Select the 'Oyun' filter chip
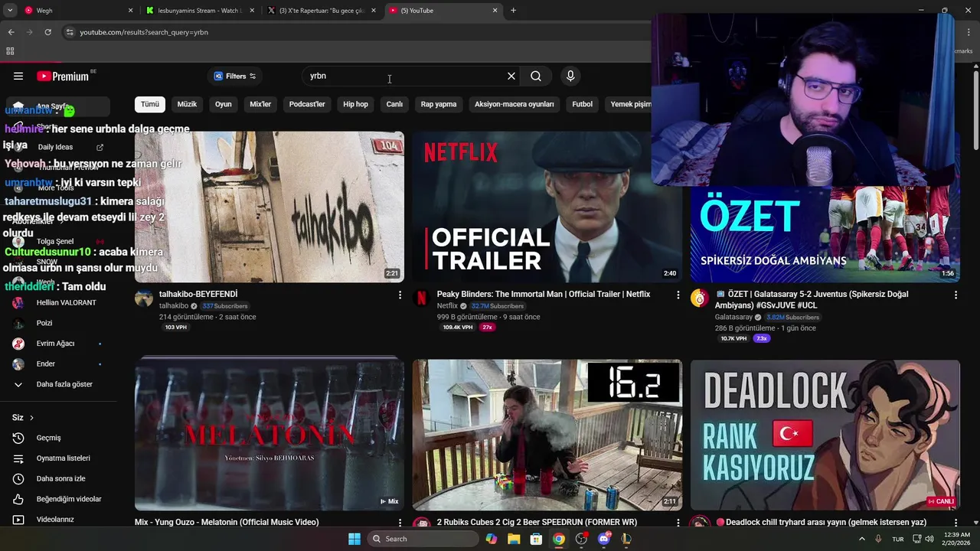Viewport: 980px width, 551px height. (x=224, y=104)
